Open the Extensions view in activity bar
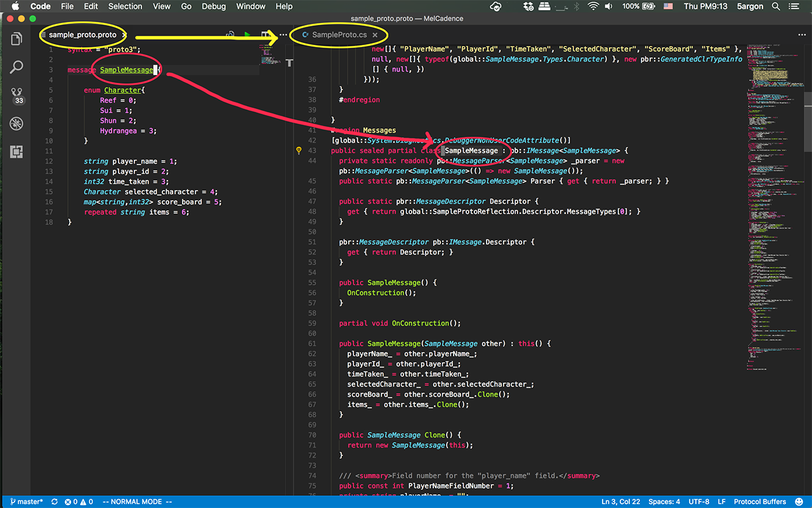This screenshot has height=508, width=812. pyautogui.click(x=16, y=152)
